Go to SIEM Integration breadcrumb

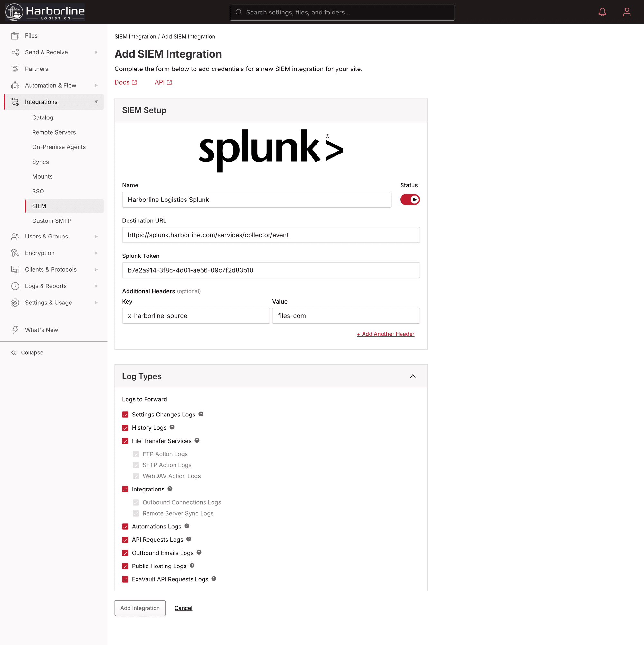point(135,37)
